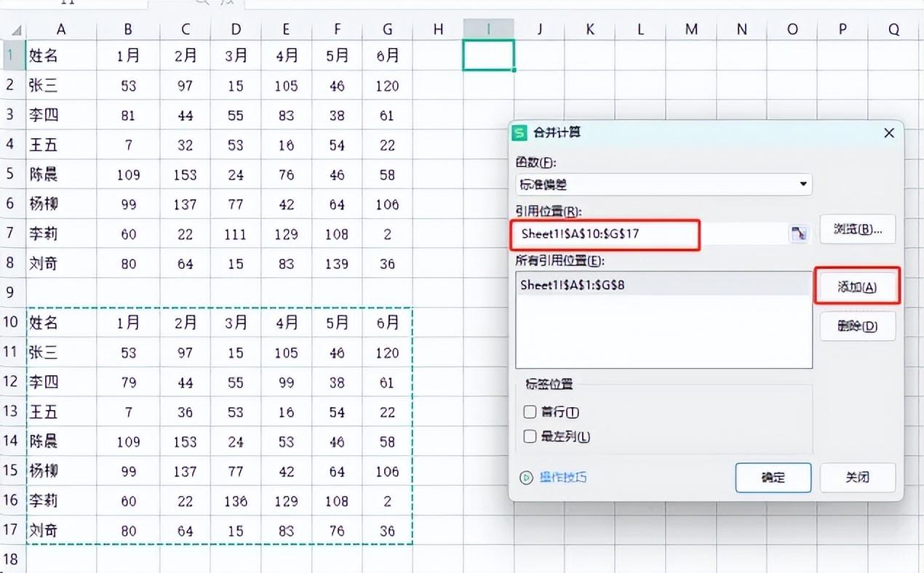Viewport: 924px width, 573px height.
Task: Click the WPS logo icon in dialog title
Action: point(520,133)
